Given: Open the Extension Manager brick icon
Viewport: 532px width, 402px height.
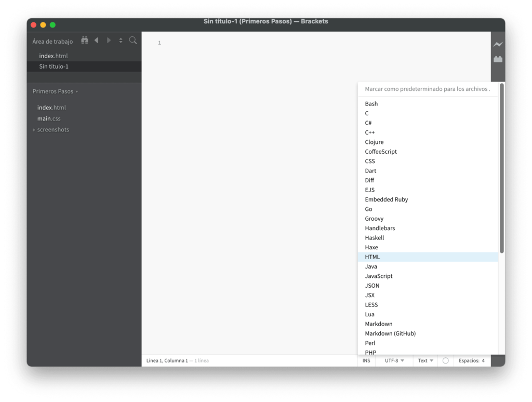Looking at the screenshot, I should [x=498, y=59].
